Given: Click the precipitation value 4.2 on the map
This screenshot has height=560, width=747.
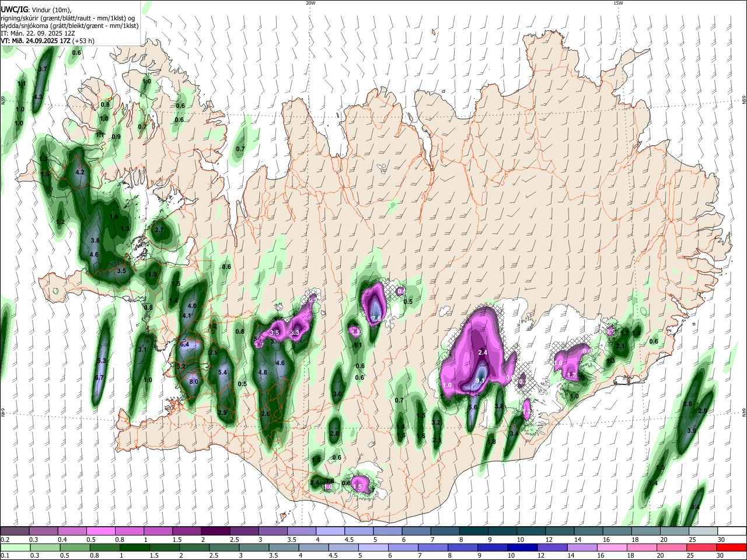Looking at the screenshot, I should click(x=81, y=172).
